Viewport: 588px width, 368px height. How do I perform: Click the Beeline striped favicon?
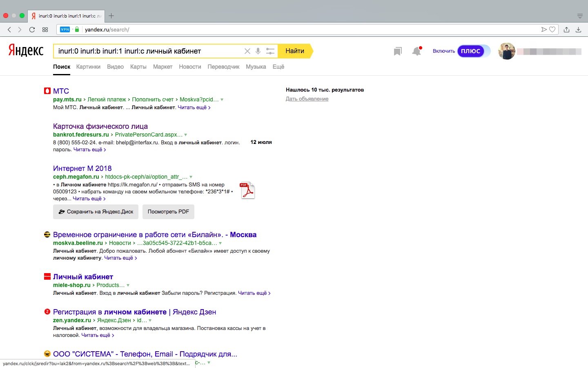click(47, 234)
